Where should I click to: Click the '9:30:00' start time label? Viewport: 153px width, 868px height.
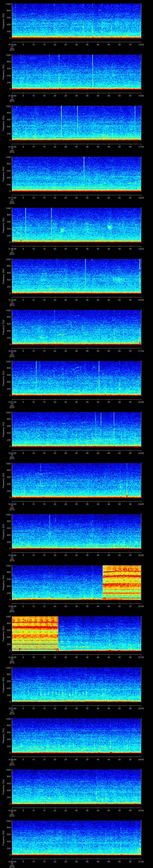(12, 861)
